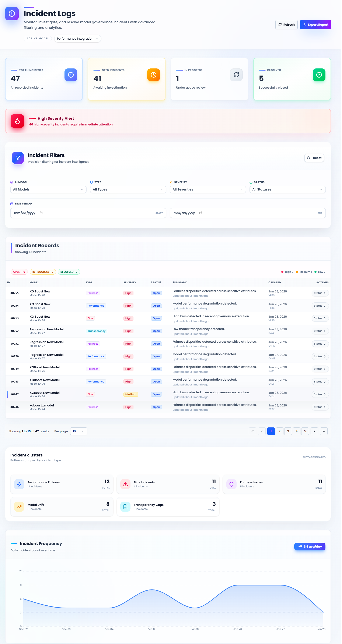
Task: Click the Resolved green checkmark icon
Action: [319, 75]
